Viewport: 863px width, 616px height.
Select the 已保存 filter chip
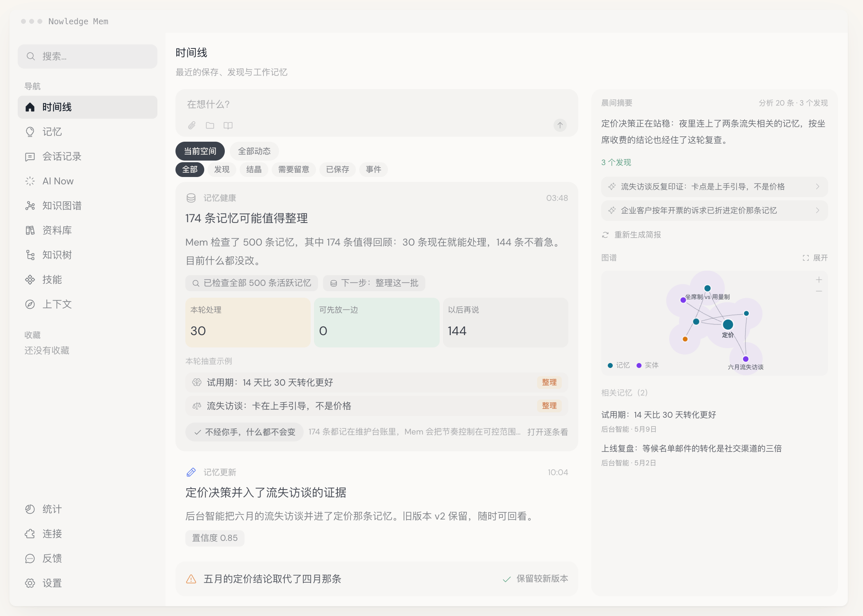(x=338, y=170)
